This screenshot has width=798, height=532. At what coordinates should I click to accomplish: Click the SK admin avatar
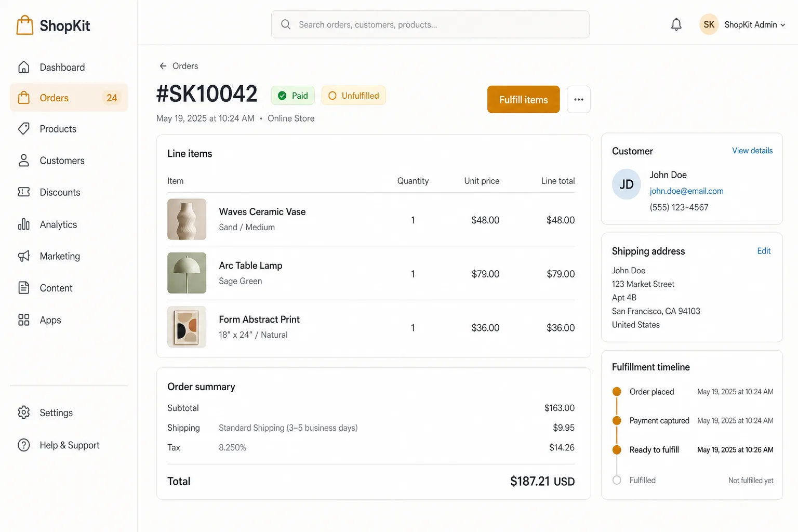(x=709, y=24)
